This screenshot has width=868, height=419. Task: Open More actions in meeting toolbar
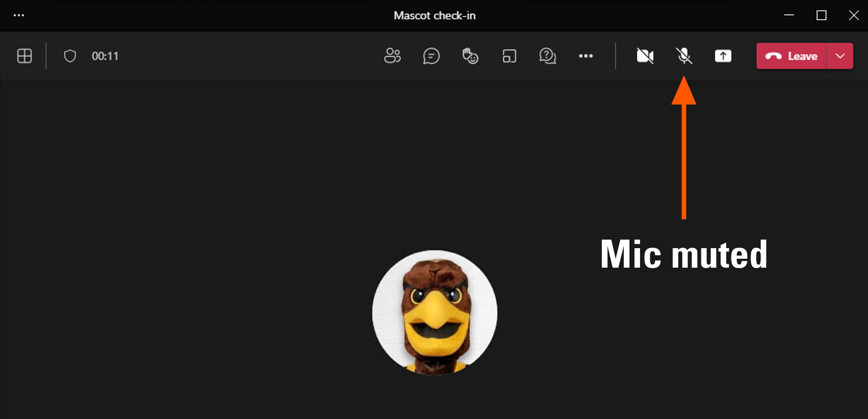coord(586,56)
